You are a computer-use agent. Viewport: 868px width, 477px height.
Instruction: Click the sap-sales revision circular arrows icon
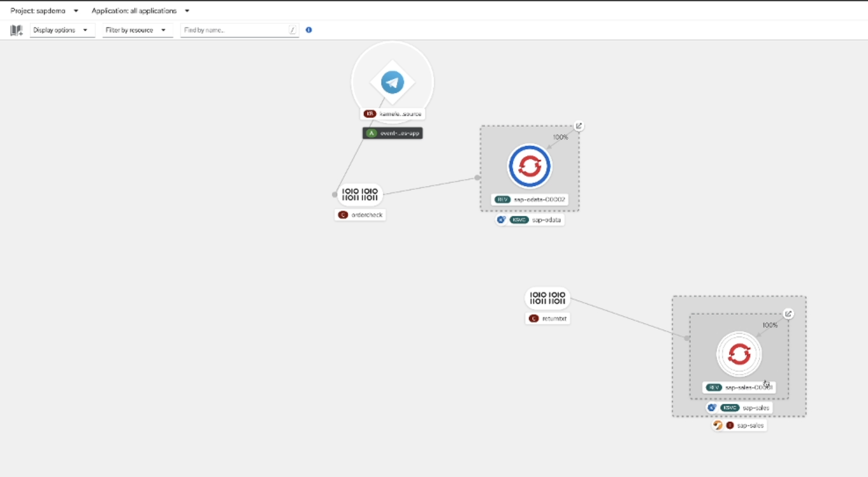[739, 354]
